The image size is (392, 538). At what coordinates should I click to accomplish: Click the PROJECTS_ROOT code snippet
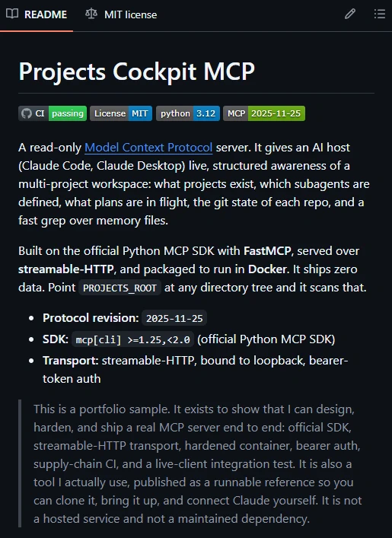[x=120, y=288]
